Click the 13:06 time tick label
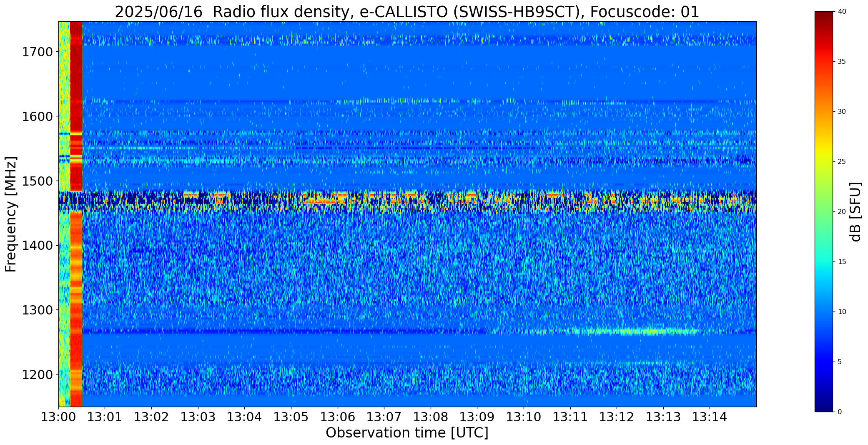This screenshot has width=868, height=445. pyautogui.click(x=338, y=417)
